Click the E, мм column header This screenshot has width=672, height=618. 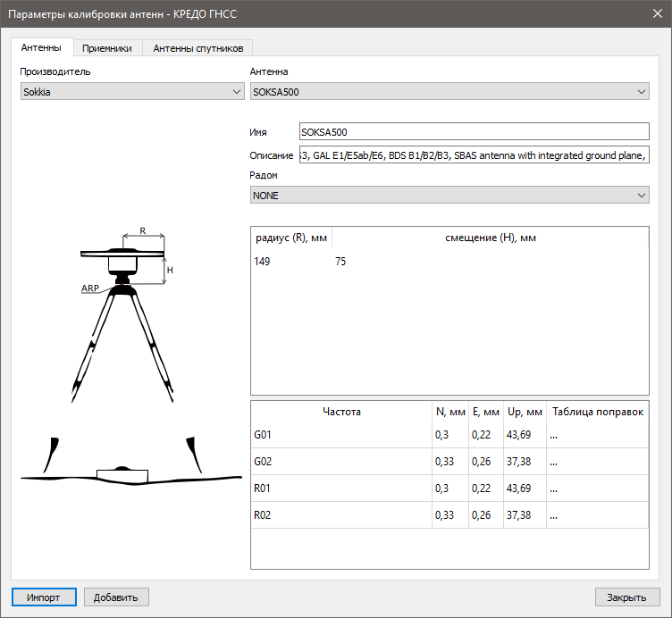point(486,412)
